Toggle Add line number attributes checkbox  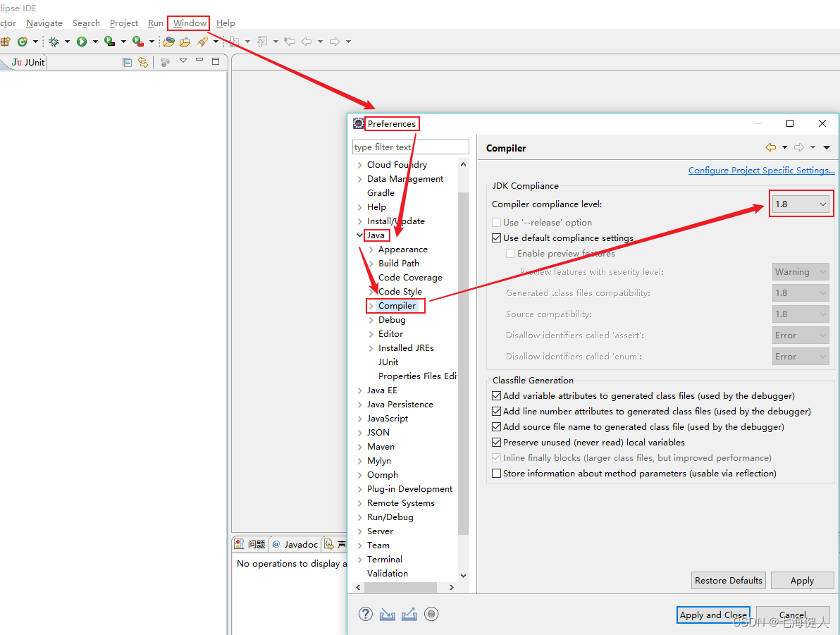(497, 412)
